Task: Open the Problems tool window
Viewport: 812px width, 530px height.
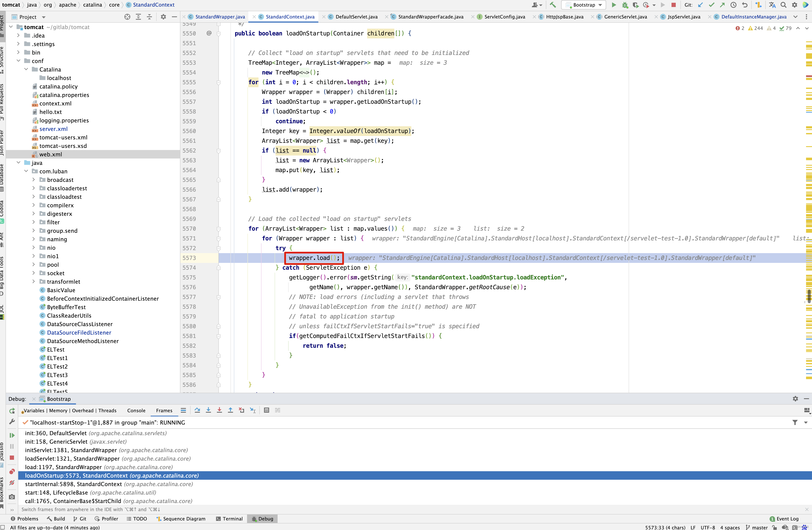Action: (24, 519)
